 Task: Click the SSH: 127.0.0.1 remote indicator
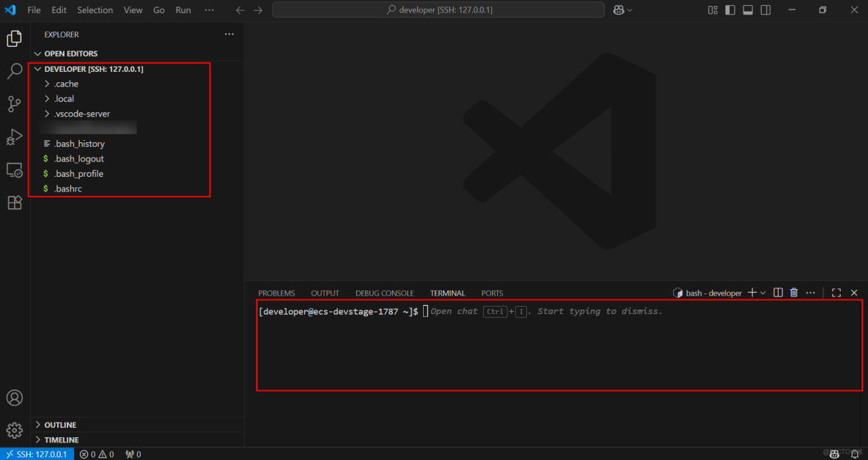coord(37,454)
